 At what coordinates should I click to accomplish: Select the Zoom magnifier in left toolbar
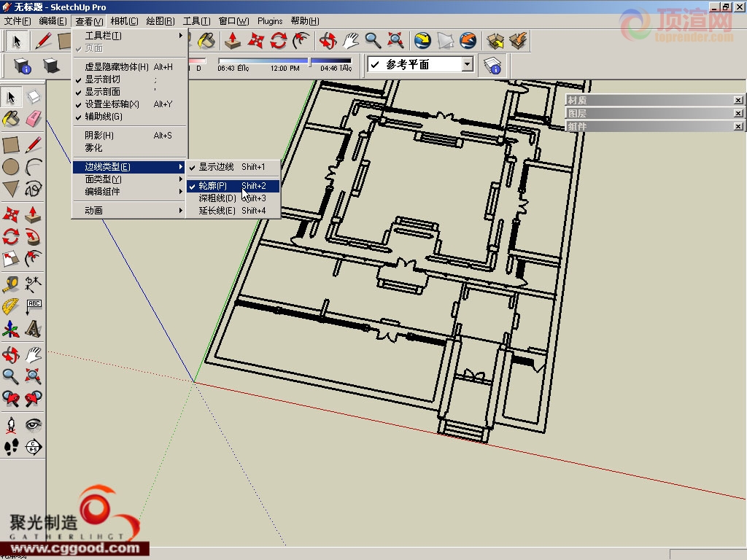click(11, 376)
